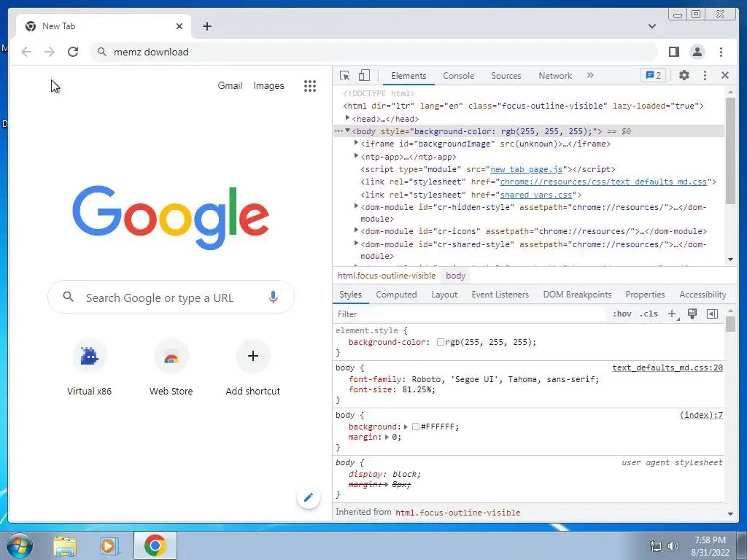Open Windows Explorer from the taskbar
Image resolution: width=747 pixels, height=560 pixels.
tap(64, 546)
